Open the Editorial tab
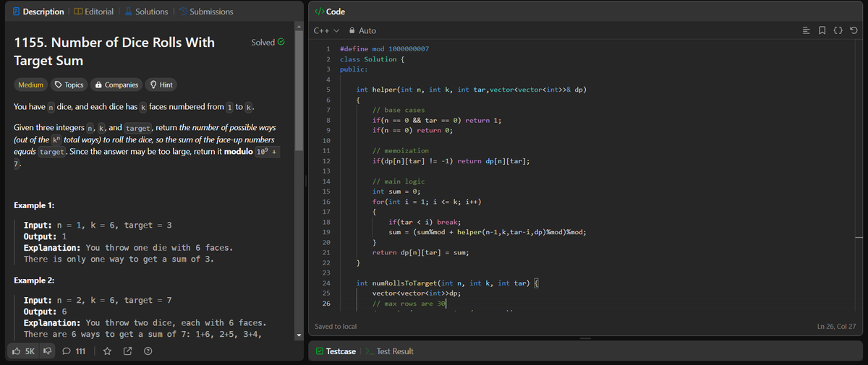868x365 pixels. [x=93, y=12]
